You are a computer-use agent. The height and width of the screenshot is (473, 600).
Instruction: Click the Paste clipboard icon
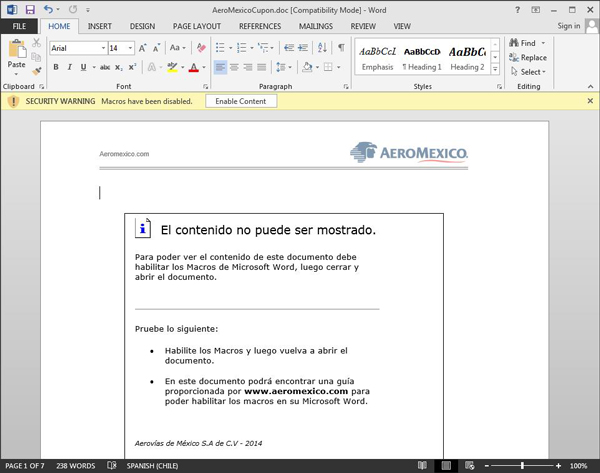16,50
